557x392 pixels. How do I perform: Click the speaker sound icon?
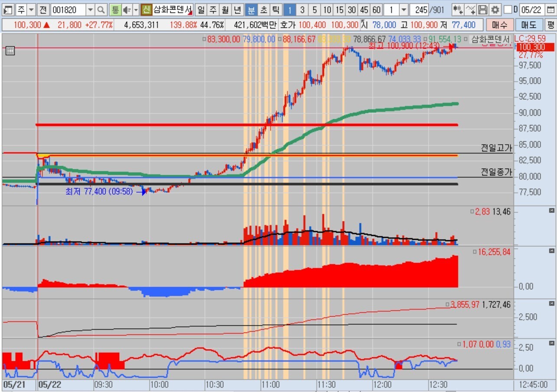pos(127,10)
